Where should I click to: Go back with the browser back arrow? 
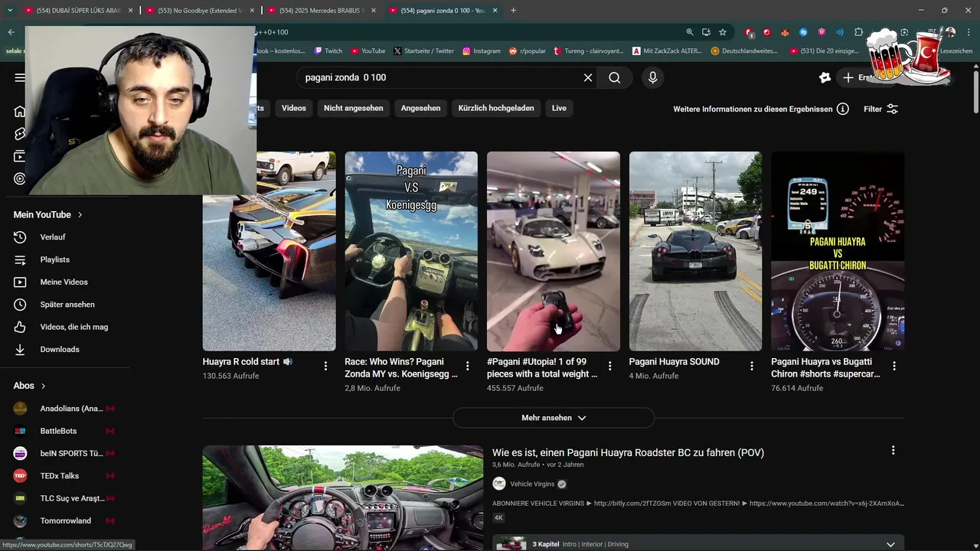click(11, 32)
